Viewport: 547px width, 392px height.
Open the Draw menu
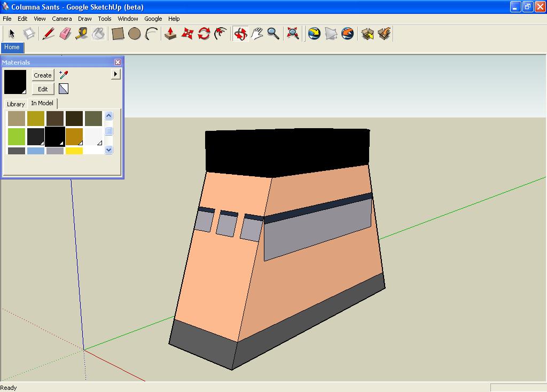tap(84, 19)
